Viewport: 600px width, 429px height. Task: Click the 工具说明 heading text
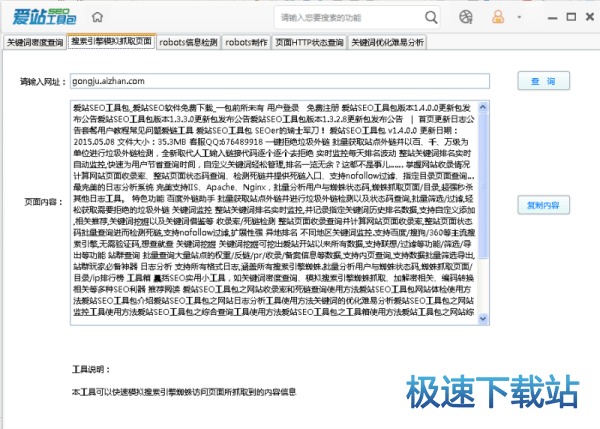click(91, 369)
